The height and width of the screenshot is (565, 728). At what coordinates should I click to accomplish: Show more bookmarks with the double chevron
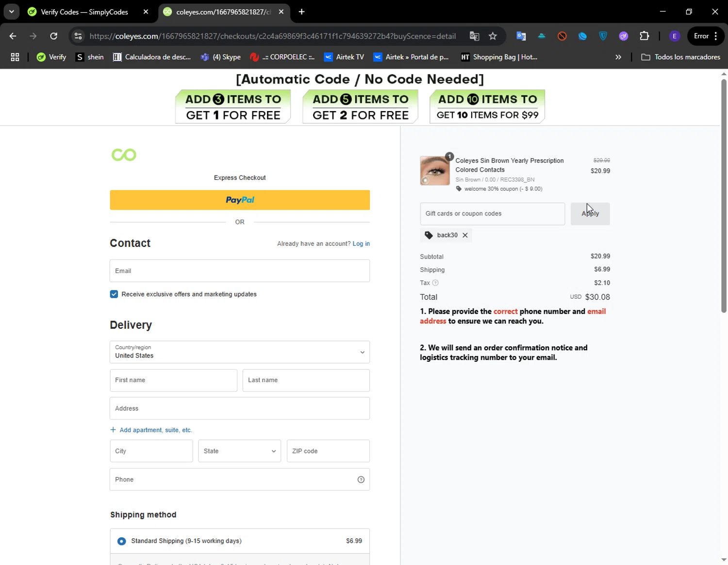coord(618,57)
